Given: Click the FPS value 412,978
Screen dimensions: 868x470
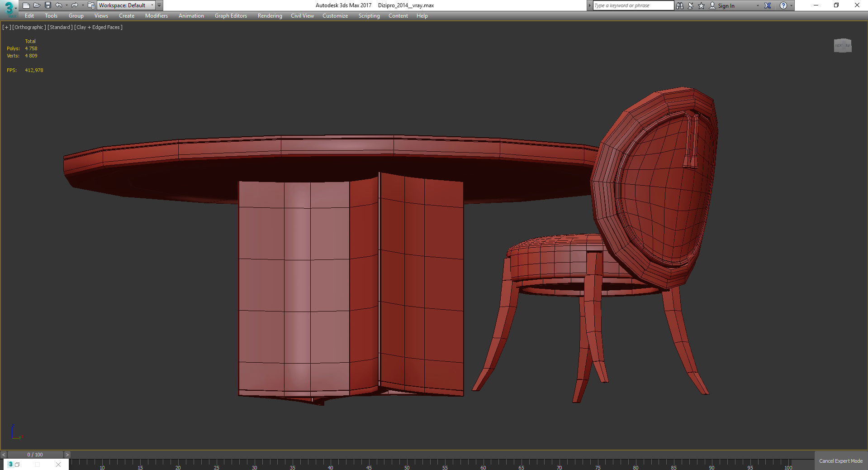Looking at the screenshot, I should [x=34, y=70].
